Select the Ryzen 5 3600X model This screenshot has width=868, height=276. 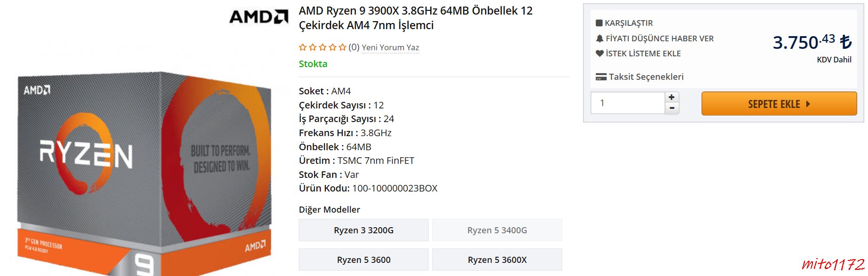click(x=497, y=260)
